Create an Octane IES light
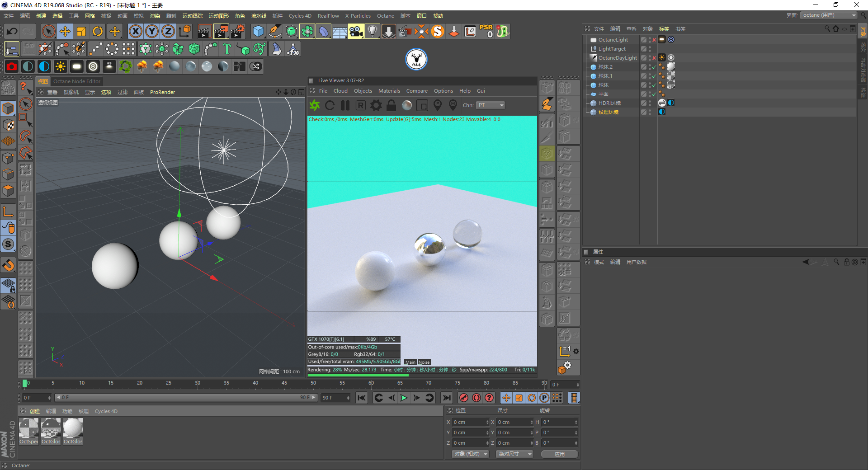 pos(109,66)
